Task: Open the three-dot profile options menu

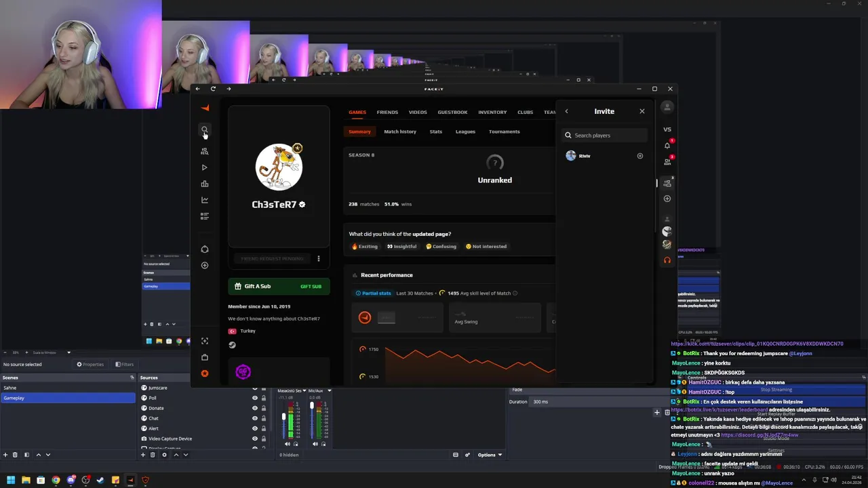Action: [318, 258]
